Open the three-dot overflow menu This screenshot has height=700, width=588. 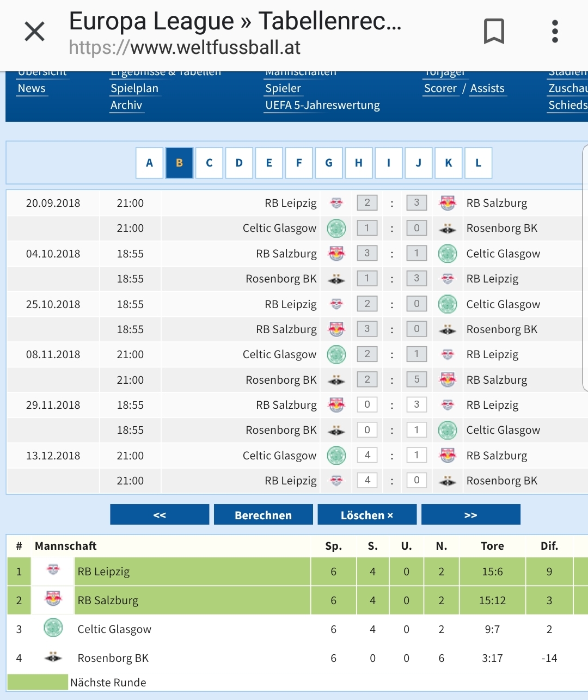tap(555, 31)
